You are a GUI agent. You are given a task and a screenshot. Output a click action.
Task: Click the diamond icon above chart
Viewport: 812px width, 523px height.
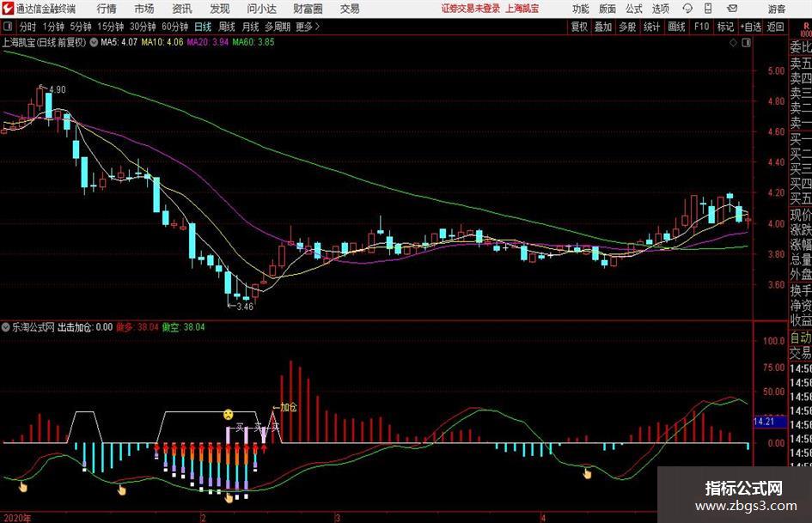pos(733,43)
